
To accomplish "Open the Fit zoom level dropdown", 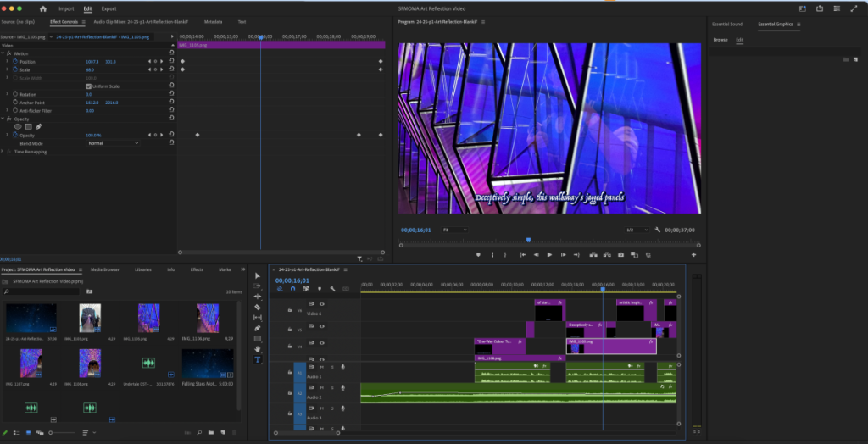I will [455, 230].
